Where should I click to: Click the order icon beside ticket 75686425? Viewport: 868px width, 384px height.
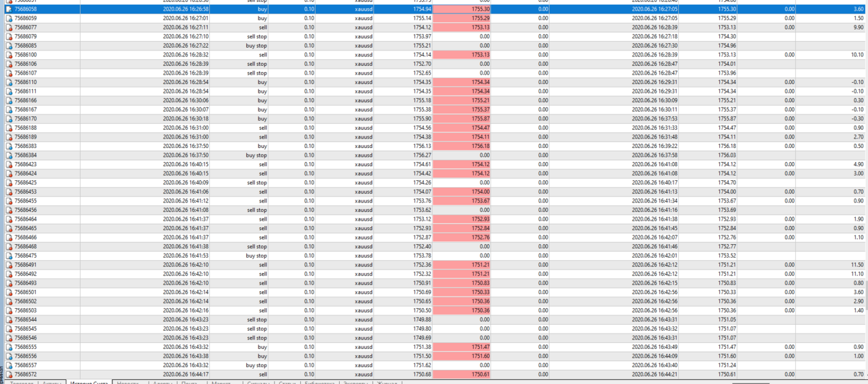(x=9, y=183)
